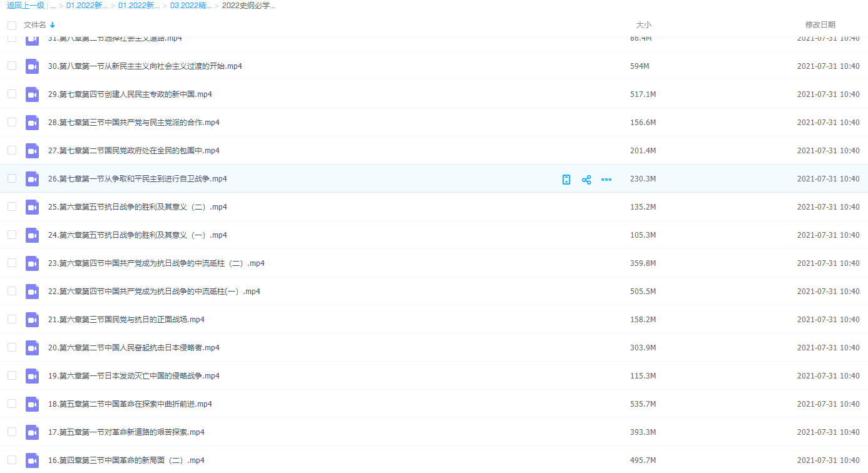
Task: Go to the 03.2022精... breadcrumb folder
Action: click(x=190, y=6)
